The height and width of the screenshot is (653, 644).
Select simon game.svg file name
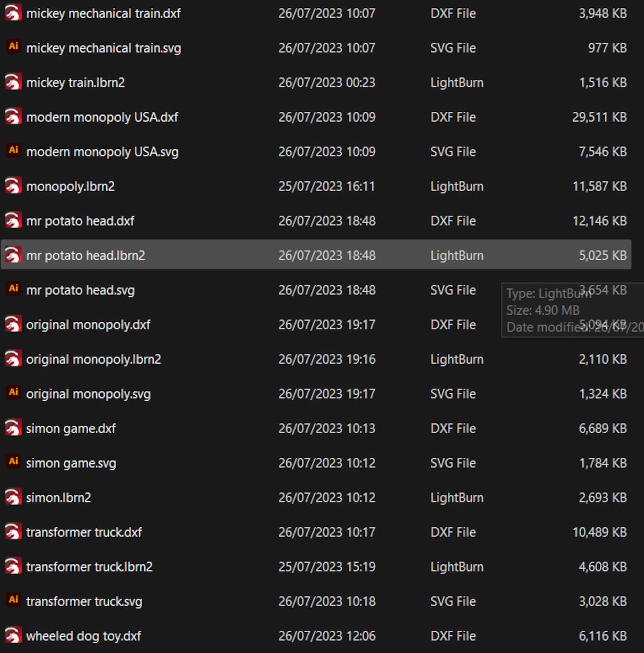pos(71,463)
